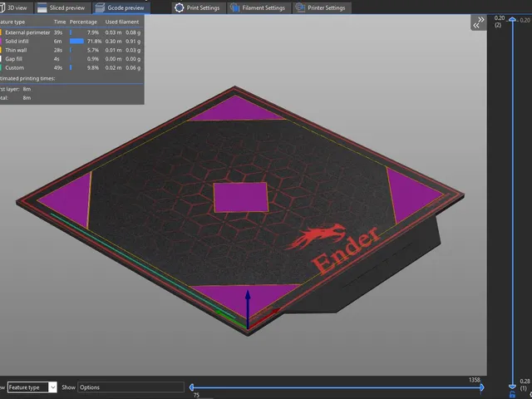This screenshot has height=399, width=532.
Task: Click the lock icon below the layer slider
Action: pos(512,395)
